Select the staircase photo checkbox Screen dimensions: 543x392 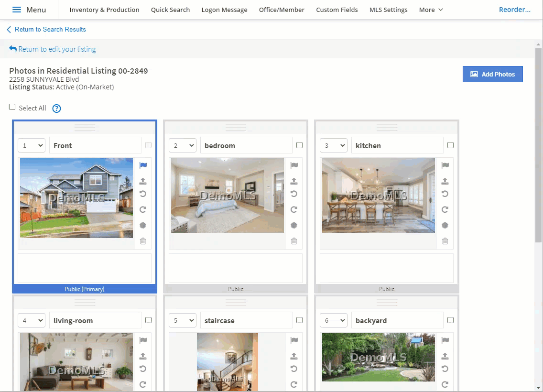[x=300, y=320]
